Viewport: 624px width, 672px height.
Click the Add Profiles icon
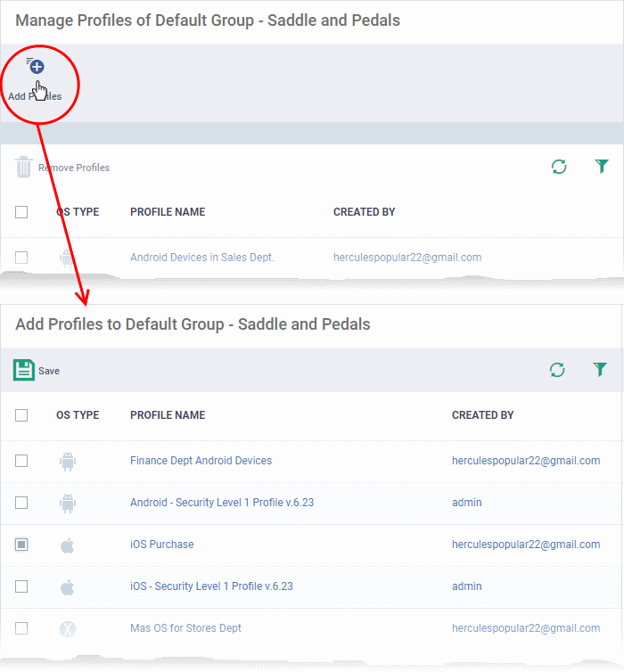coord(36,67)
